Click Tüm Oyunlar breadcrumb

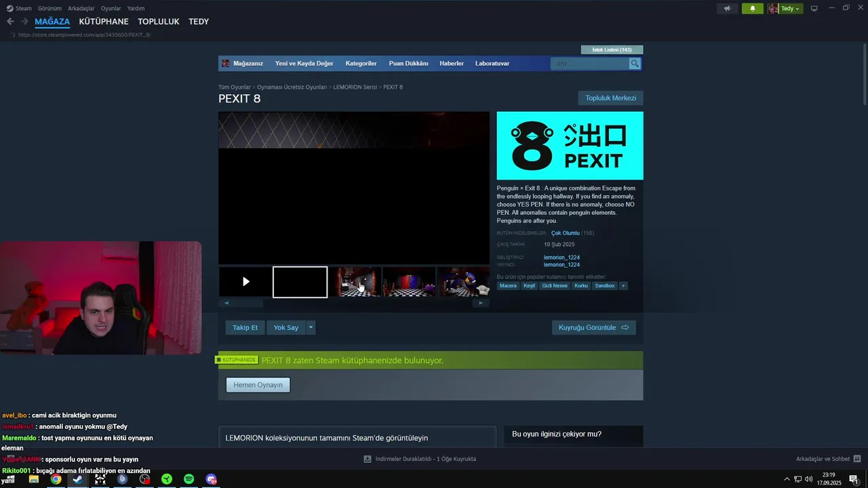click(x=234, y=87)
